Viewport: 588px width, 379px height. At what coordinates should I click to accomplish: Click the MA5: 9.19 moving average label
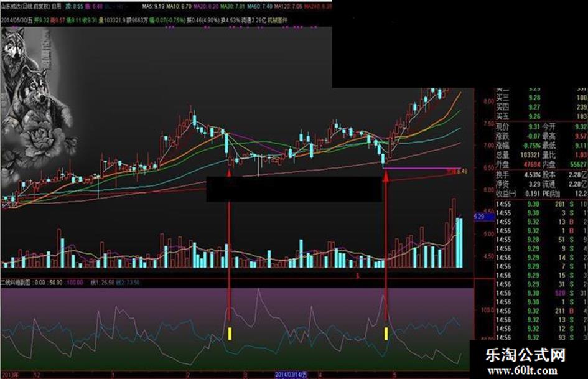[153, 7]
